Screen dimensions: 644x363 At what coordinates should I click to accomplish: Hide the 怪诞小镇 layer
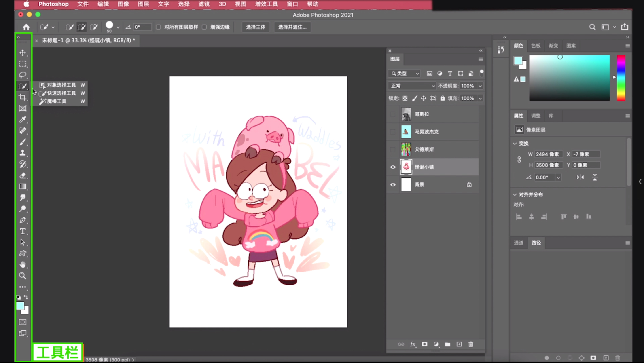tap(393, 167)
